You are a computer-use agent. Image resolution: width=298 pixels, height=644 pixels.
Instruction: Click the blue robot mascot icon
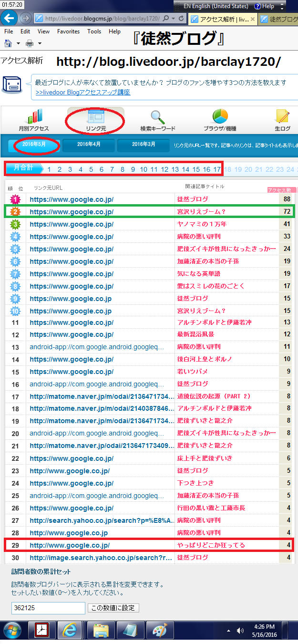click(x=12, y=84)
